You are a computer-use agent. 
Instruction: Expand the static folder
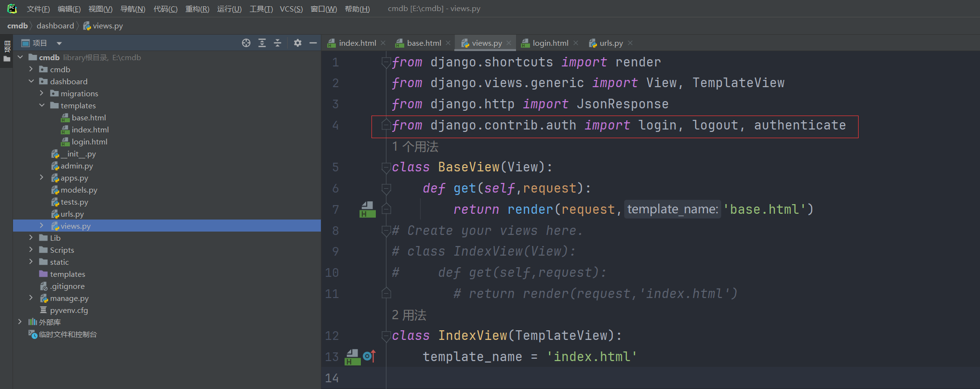[31, 262]
